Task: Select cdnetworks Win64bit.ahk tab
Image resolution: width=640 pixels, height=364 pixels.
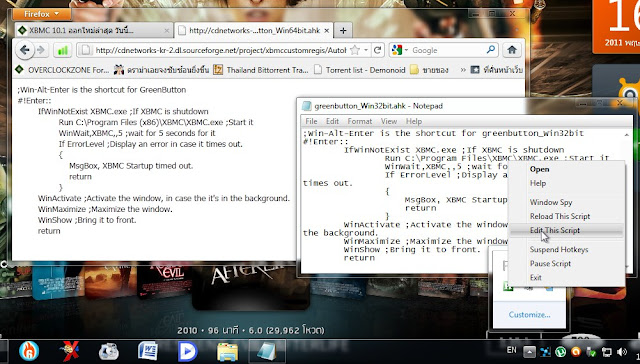Action: (253, 31)
